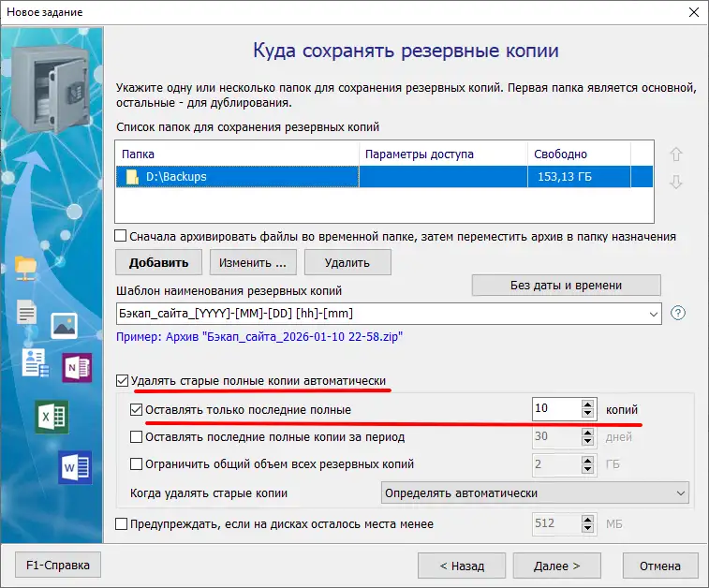This screenshot has height=588, width=709.
Task: Open F1-Справка help
Action: click(x=58, y=565)
